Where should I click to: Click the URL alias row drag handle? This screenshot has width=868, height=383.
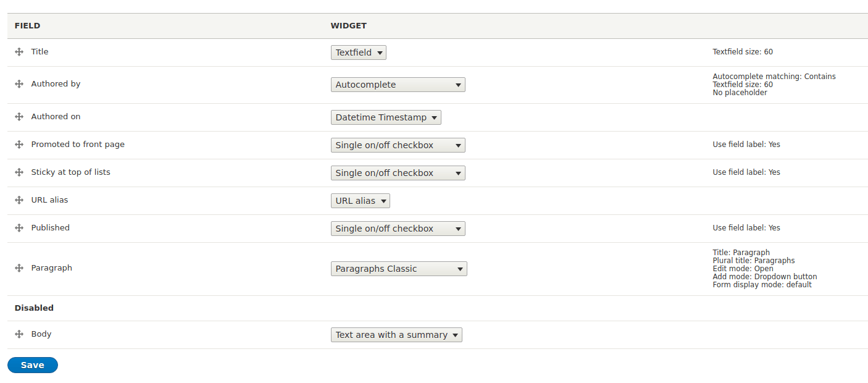coord(19,200)
